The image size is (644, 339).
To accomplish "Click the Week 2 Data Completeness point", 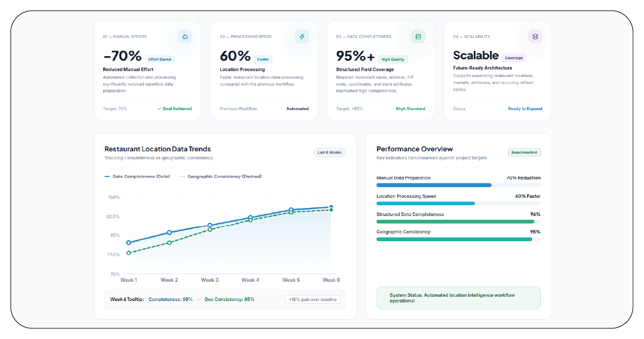I will [x=169, y=233].
